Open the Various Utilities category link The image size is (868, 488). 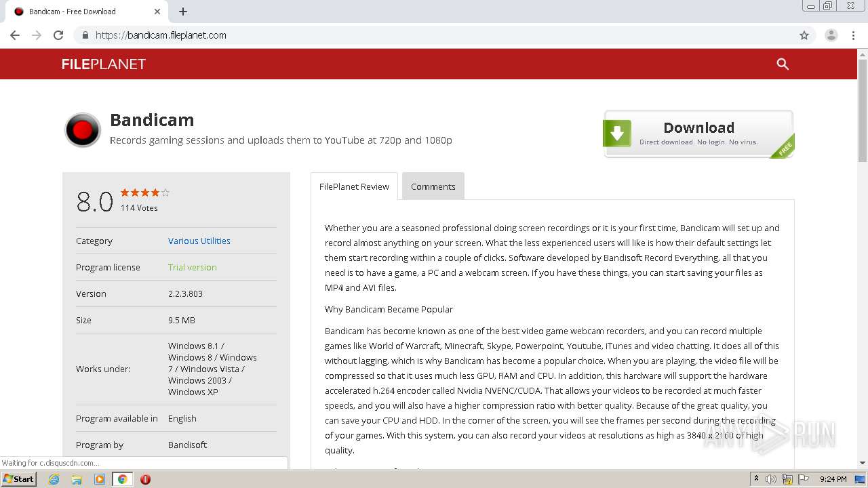coord(199,241)
